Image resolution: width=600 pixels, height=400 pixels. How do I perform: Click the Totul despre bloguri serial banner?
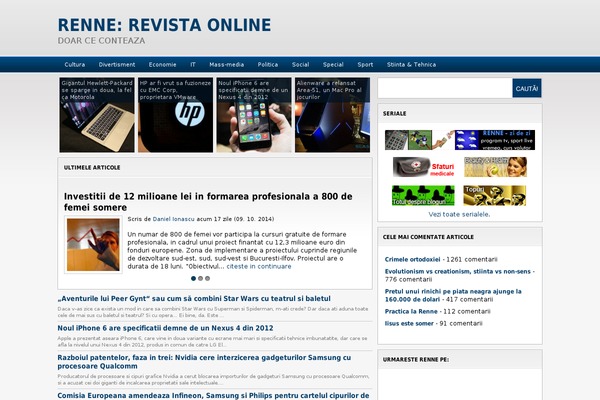pyautogui.click(x=423, y=196)
